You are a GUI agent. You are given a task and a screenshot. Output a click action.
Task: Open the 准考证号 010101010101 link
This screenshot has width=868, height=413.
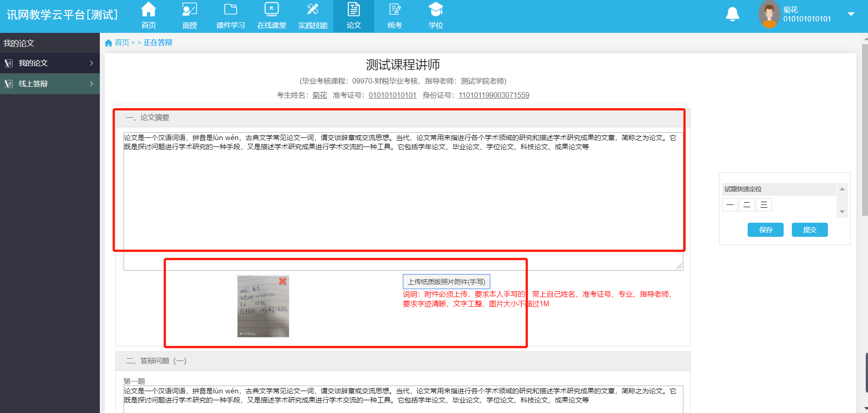coord(393,95)
